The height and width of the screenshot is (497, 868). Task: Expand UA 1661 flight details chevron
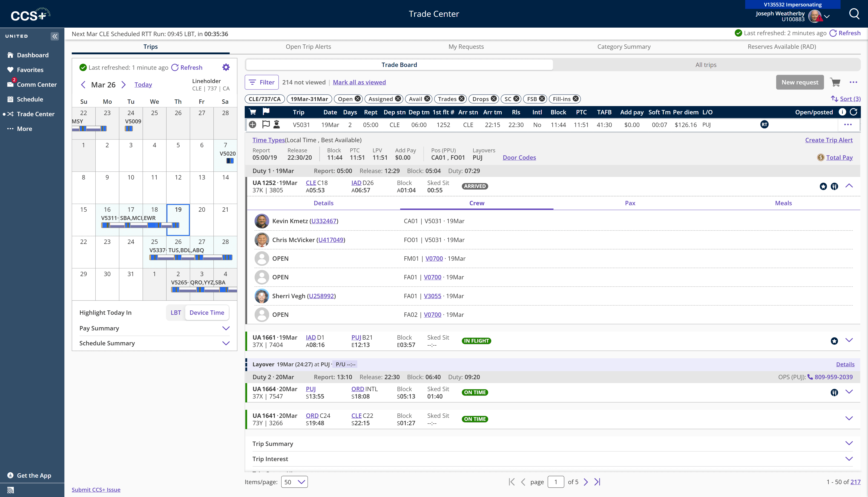849,340
